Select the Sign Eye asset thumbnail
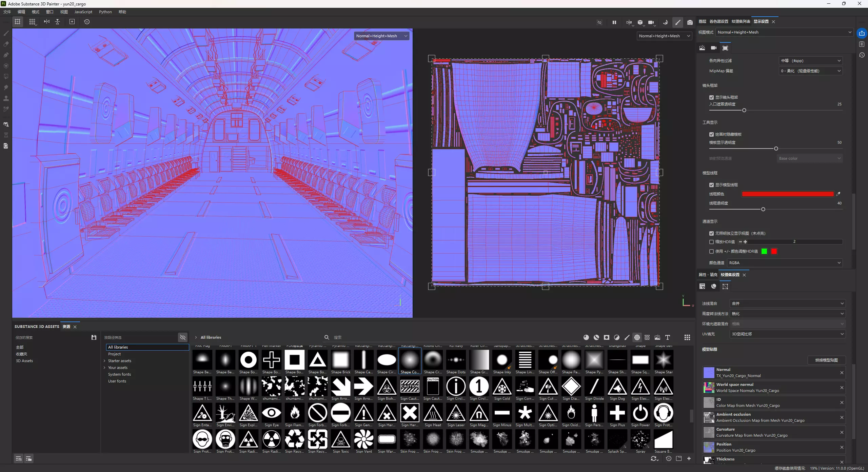Viewport: 868px width, 472px height. (271, 413)
